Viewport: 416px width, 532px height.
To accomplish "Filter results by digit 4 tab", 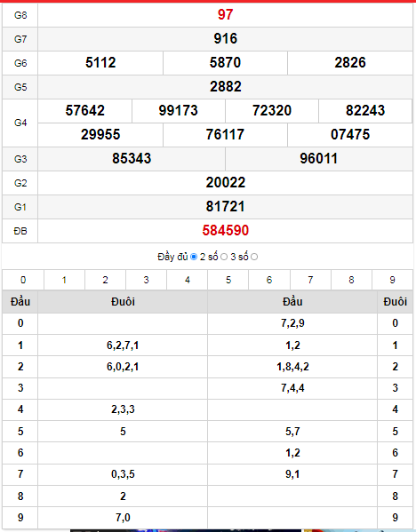I will (x=188, y=280).
